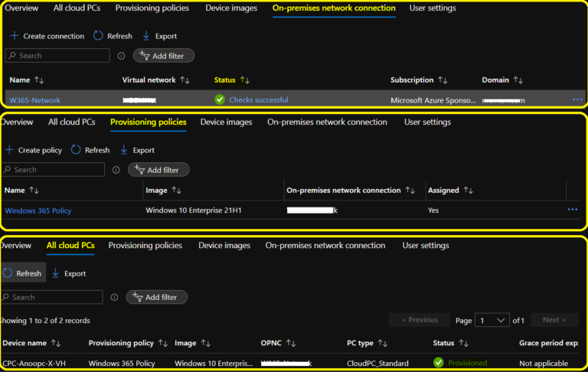Click Refresh icon in network connection panel
588x372 pixels.
98,36
